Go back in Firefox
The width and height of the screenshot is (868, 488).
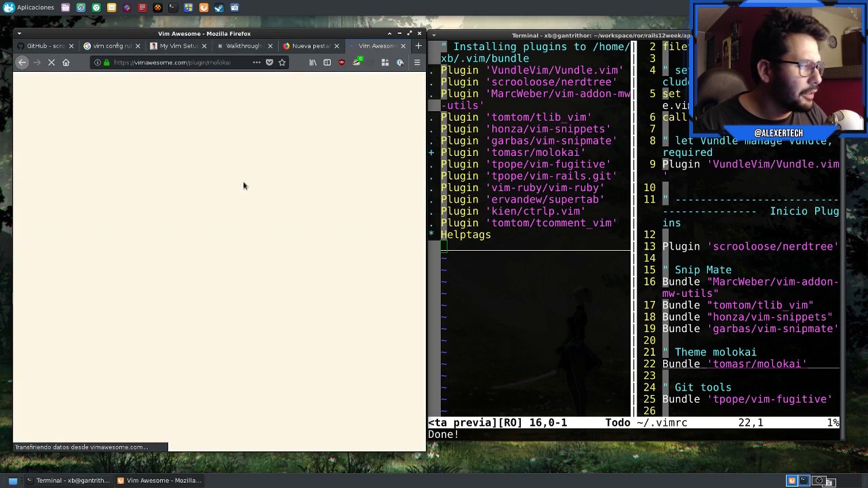[22, 62]
